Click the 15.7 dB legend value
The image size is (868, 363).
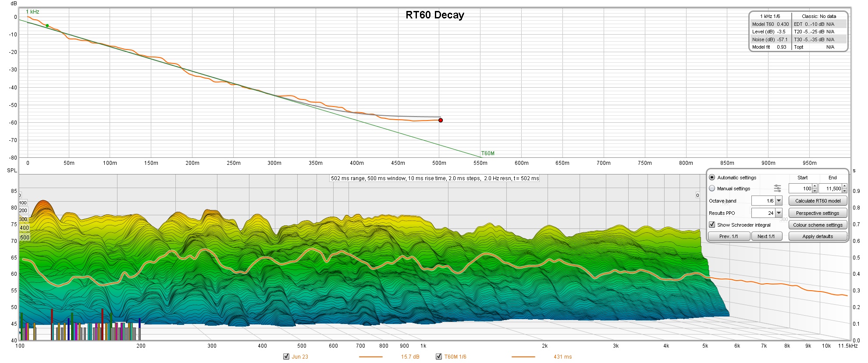pos(410,357)
